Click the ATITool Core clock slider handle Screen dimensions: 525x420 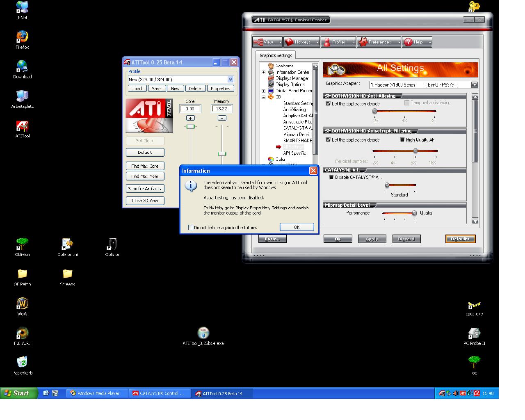point(190,126)
